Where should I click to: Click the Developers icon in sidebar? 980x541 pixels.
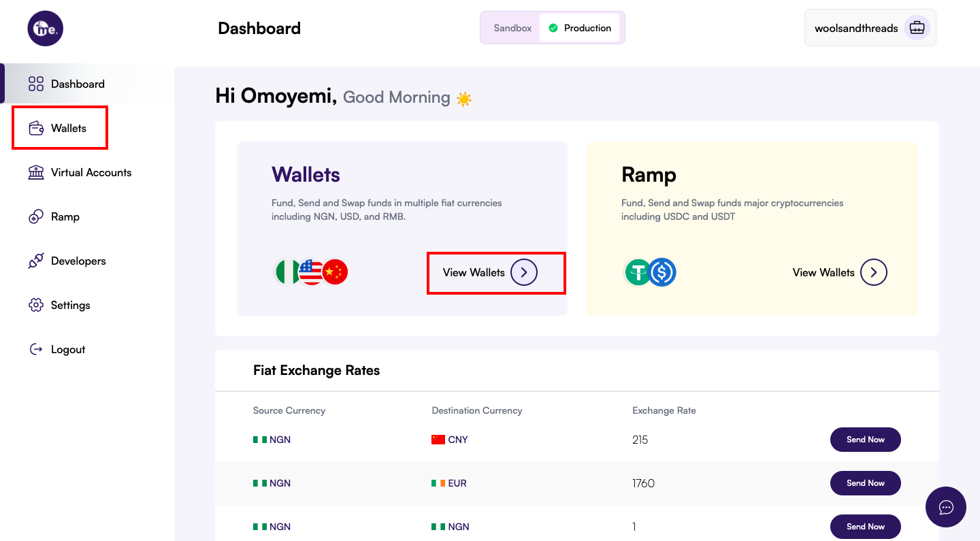click(35, 261)
